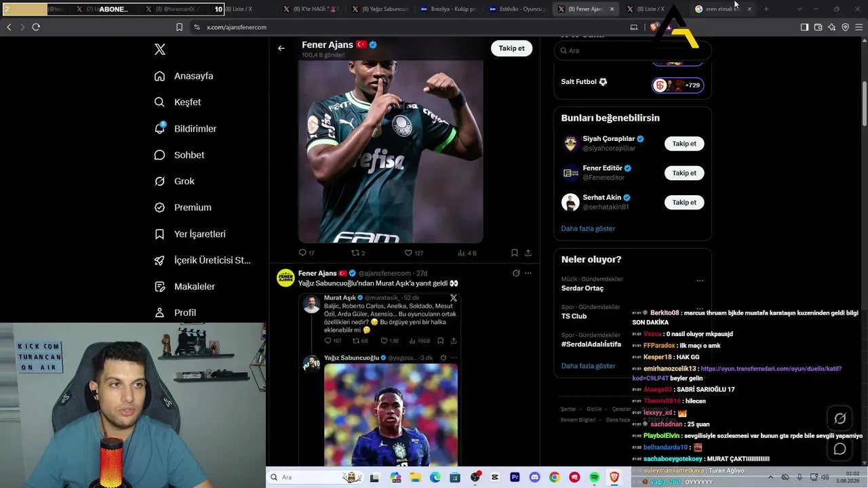868x488 pixels.
Task: Open more options for Serdar Ortaç trend
Action: coord(700,281)
